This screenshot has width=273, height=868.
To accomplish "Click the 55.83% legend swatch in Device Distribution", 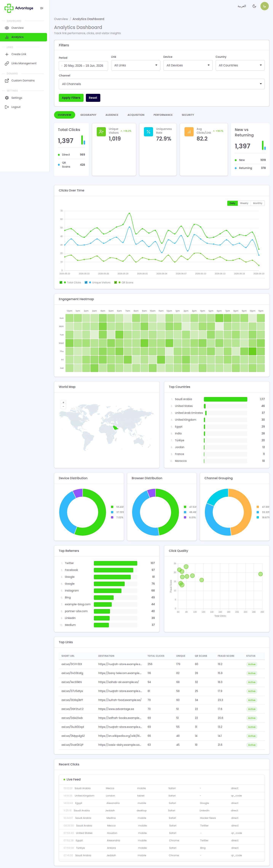I will click(112, 507).
